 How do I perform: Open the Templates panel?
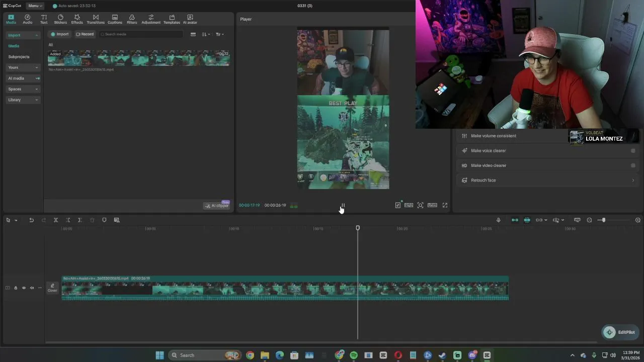172,19
